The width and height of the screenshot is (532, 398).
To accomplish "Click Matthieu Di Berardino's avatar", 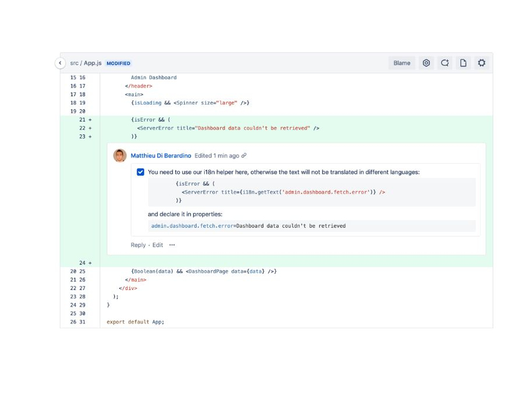I will pyautogui.click(x=120, y=156).
